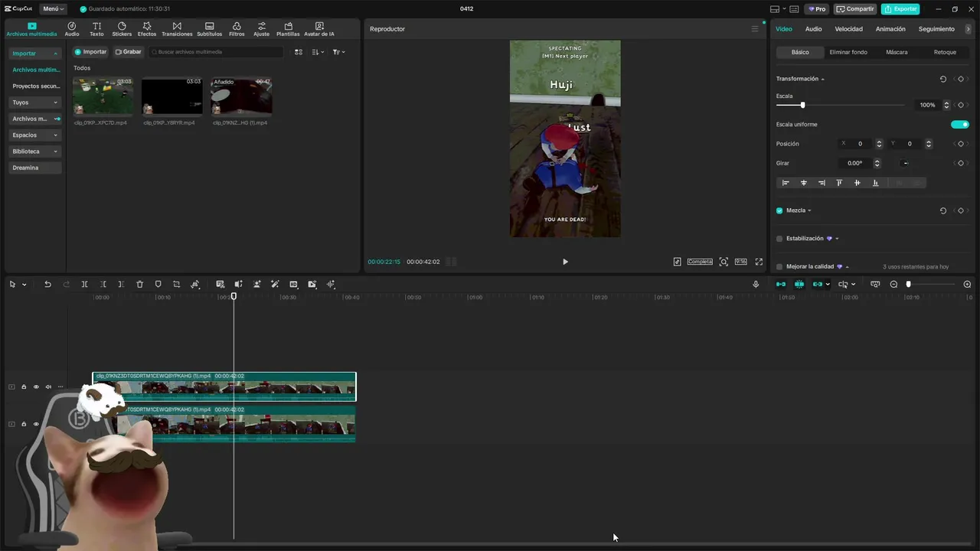Open the Avatar de IA panel
This screenshot has width=980, height=551.
(319, 29)
